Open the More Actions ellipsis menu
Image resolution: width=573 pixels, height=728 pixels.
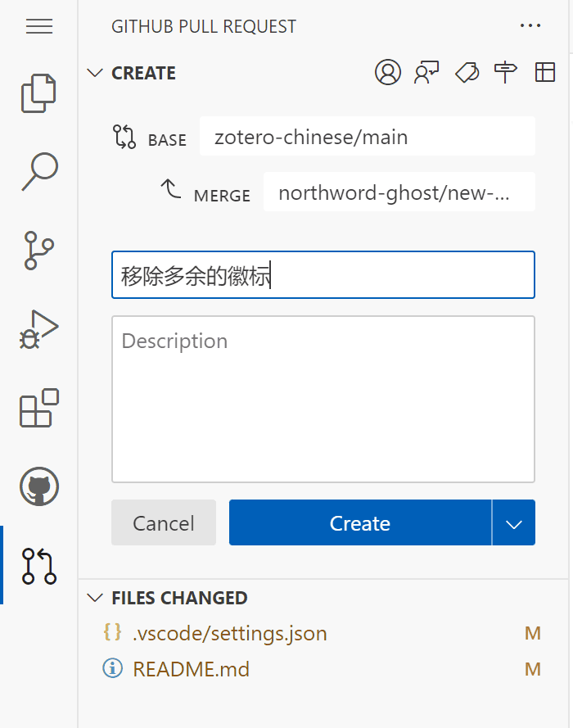click(530, 26)
